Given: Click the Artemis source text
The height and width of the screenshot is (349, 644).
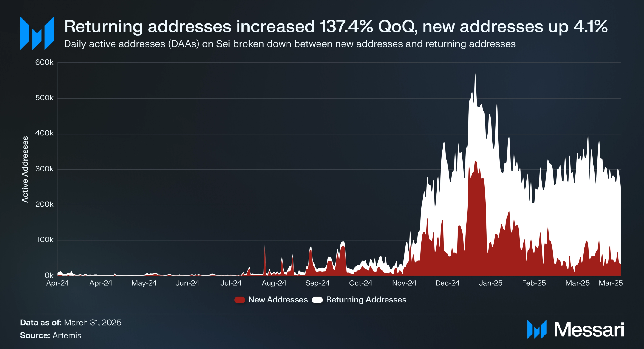Looking at the screenshot, I should (67, 335).
